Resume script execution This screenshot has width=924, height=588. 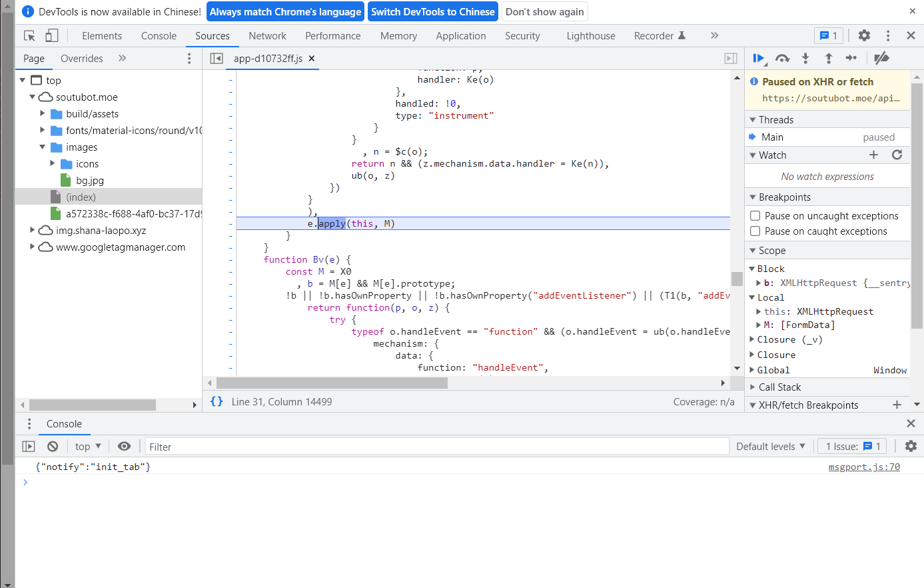tap(759, 59)
